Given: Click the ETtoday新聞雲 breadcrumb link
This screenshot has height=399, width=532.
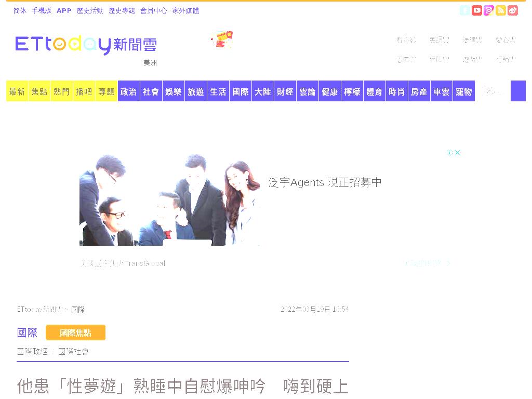Looking at the screenshot, I should [x=40, y=310].
